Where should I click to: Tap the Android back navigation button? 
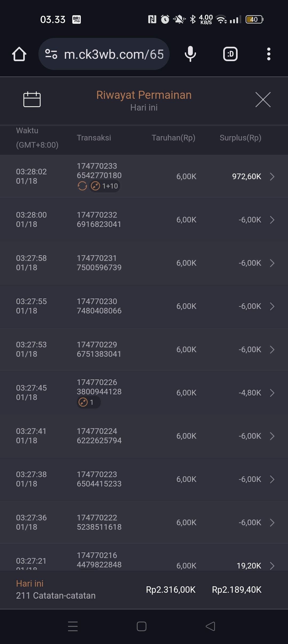pyautogui.click(x=210, y=626)
